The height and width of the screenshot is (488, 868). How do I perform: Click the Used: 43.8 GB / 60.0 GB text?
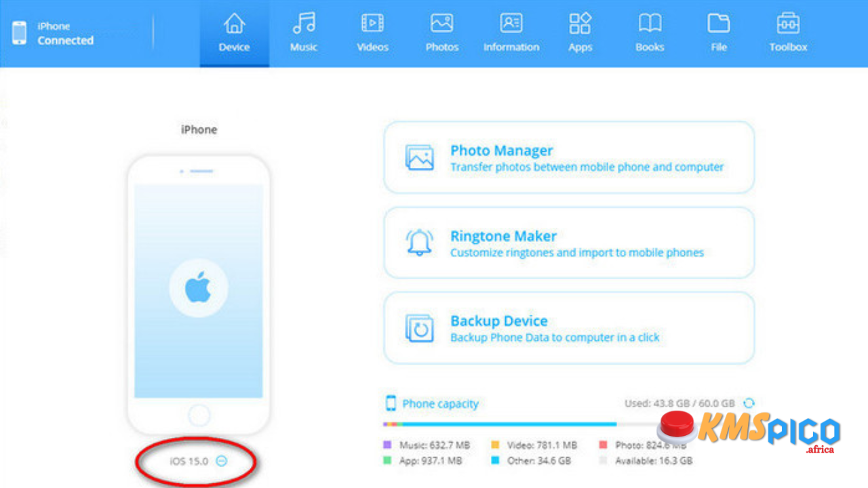point(679,403)
